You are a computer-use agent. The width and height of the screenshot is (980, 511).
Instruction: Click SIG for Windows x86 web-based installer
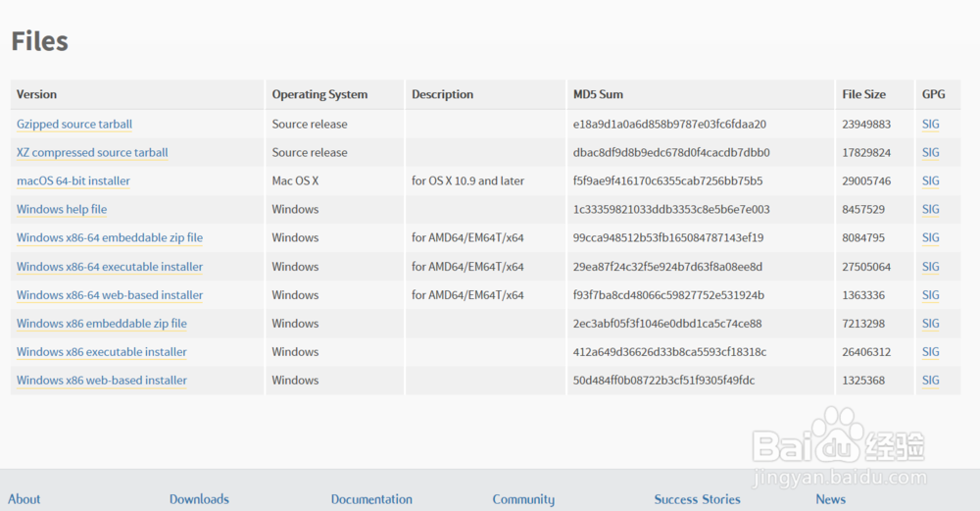pyautogui.click(x=930, y=381)
